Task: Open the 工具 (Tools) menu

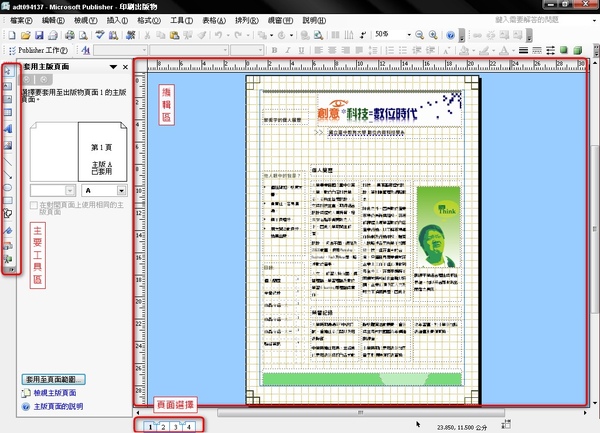Action: 181,20
